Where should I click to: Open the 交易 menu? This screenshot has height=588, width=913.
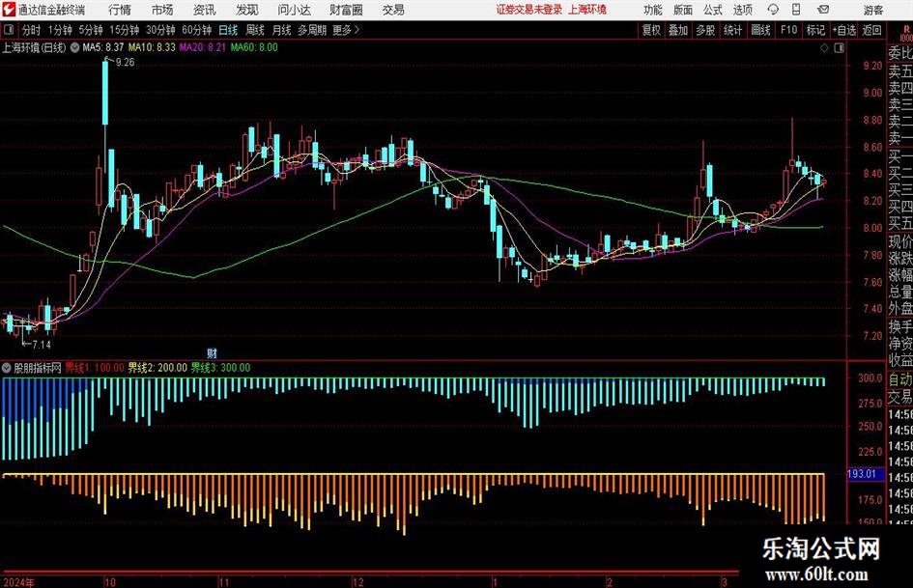(393, 10)
